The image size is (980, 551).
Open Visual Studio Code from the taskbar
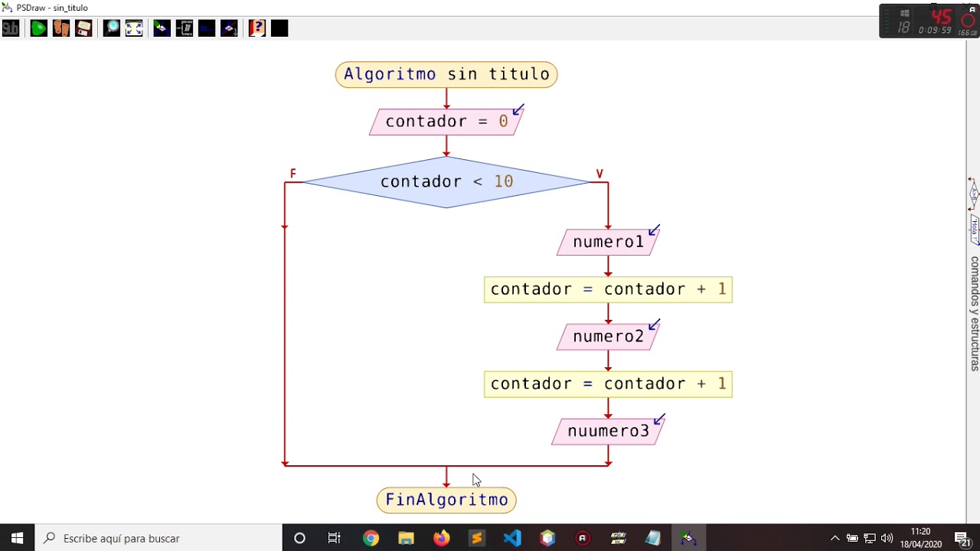point(512,538)
